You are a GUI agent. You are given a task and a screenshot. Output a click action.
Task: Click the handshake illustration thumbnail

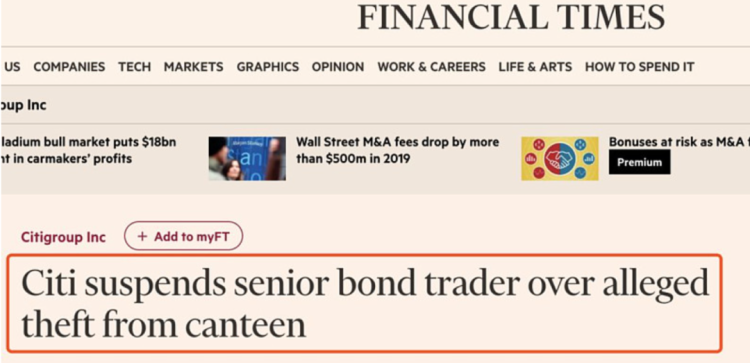(x=560, y=158)
